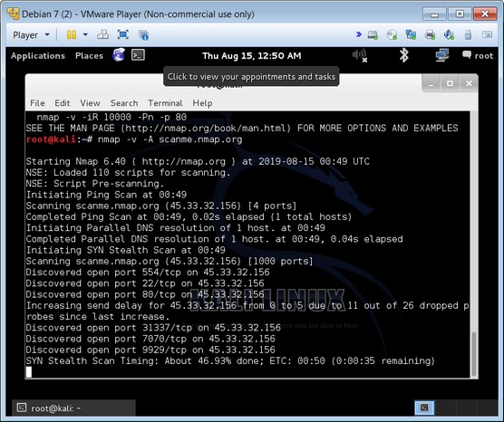Click the blue double chevron toolbar expander
Viewport: 504px width, 422px height.
(x=359, y=34)
